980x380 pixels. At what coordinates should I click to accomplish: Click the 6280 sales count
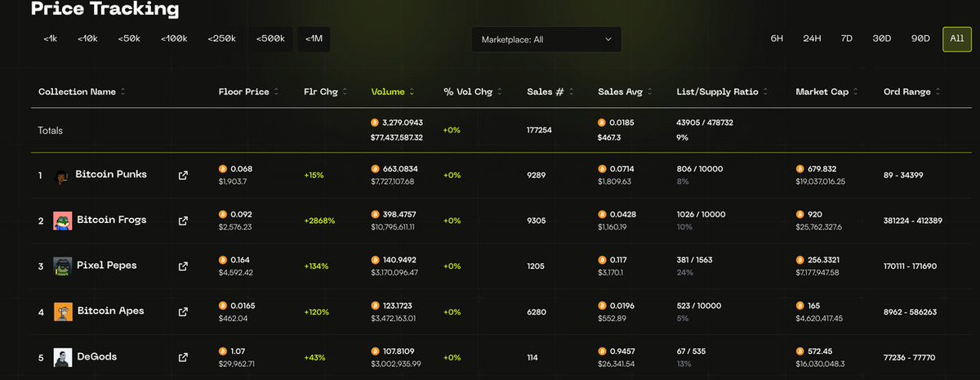coord(535,312)
